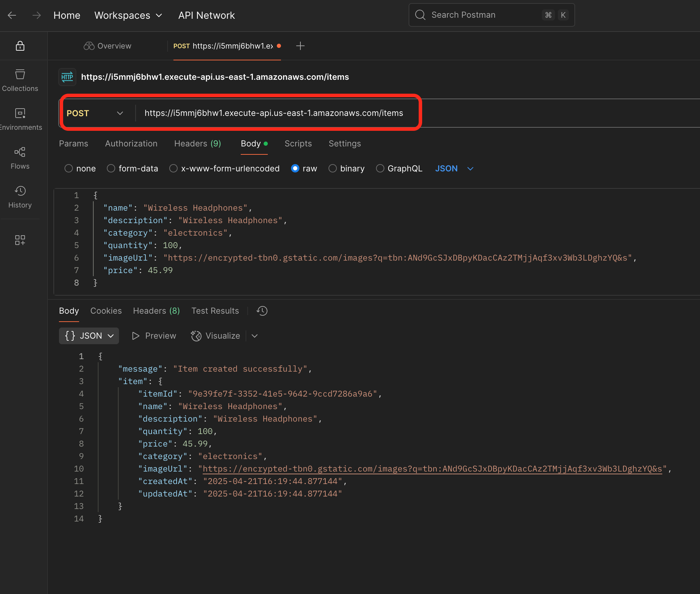
Task: Click the workspace lock icon
Action: coord(20,46)
